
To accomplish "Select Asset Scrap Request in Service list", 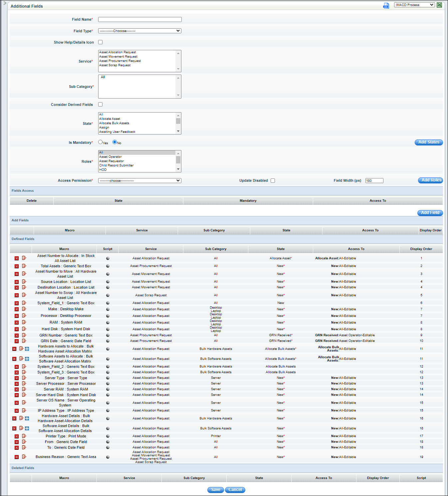I will (x=115, y=65).
